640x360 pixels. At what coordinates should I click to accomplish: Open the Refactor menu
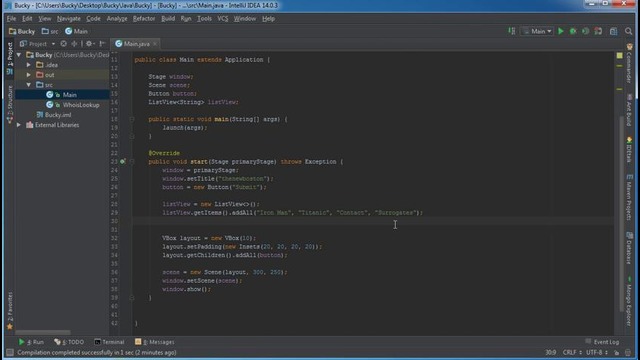point(144,19)
